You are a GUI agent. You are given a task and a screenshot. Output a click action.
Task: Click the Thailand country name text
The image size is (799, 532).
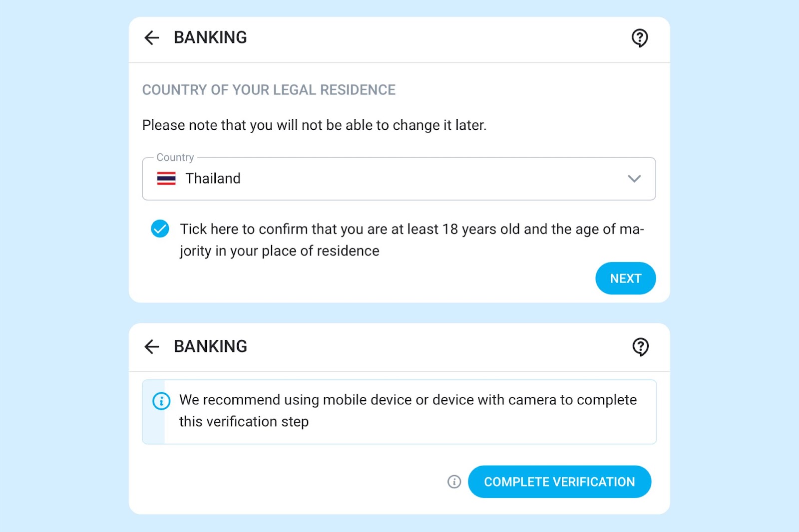click(213, 179)
